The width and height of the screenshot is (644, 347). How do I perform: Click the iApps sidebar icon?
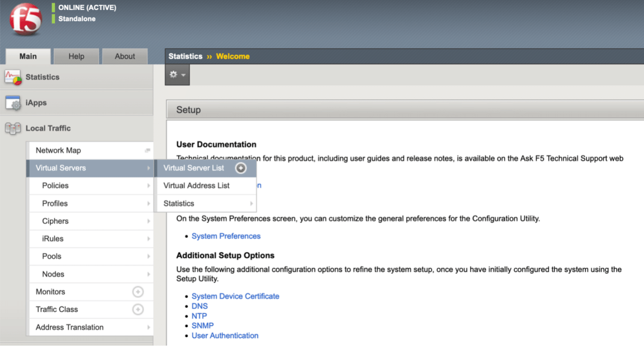[13, 103]
